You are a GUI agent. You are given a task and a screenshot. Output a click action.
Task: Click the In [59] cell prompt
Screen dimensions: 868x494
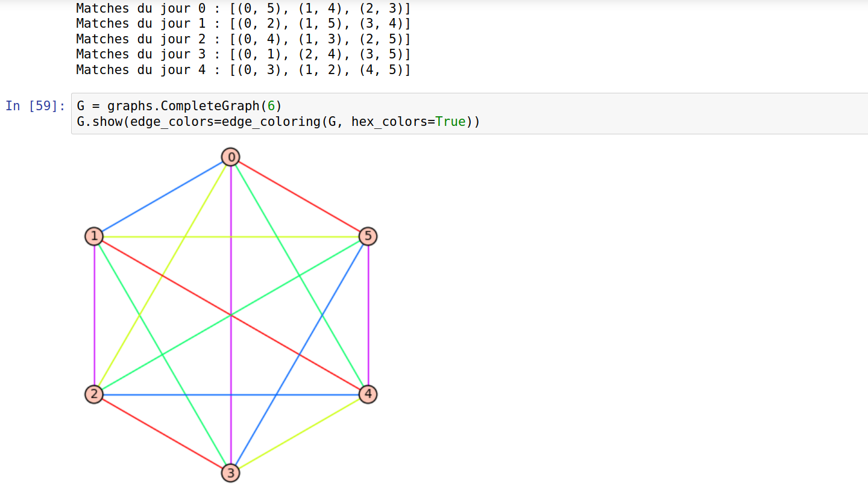pos(35,106)
